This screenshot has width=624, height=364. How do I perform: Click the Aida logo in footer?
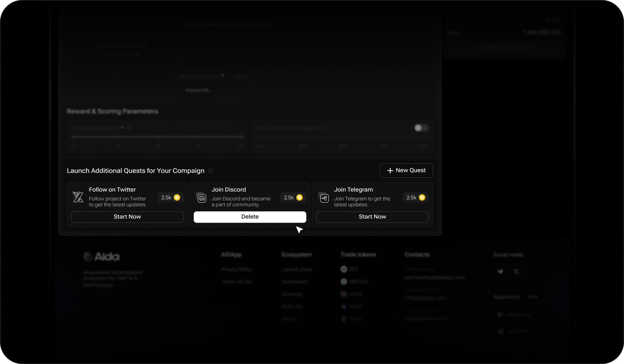(x=102, y=257)
